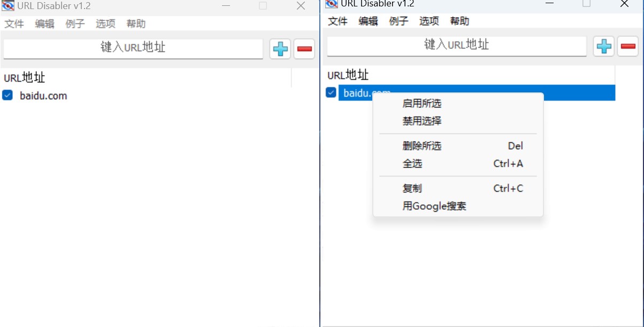644x327 pixels.
Task: Click the blue plus icon in right window
Action: 604,46
